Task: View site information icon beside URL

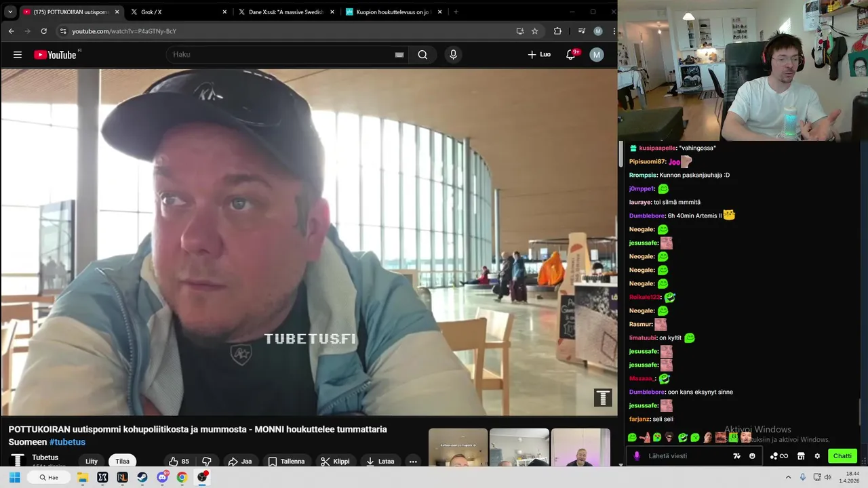Action: coord(63,31)
